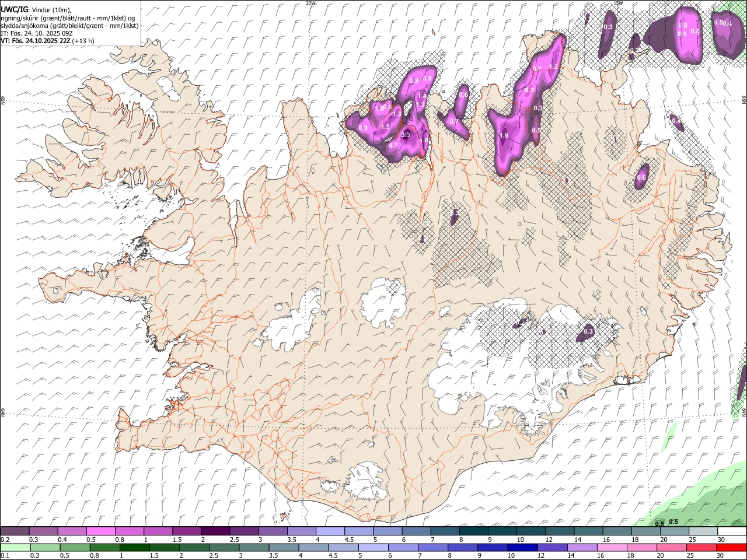Click the 15W longitude label at the top edge
The image size is (747, 560).
pos(618,3)
